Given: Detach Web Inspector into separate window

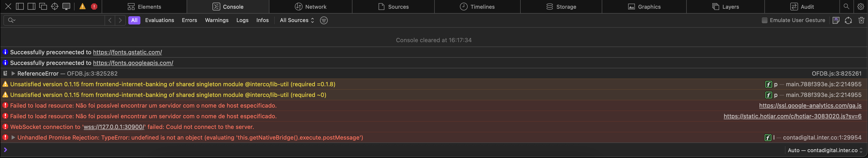Looking at the screenshot, I should (43, 6).
